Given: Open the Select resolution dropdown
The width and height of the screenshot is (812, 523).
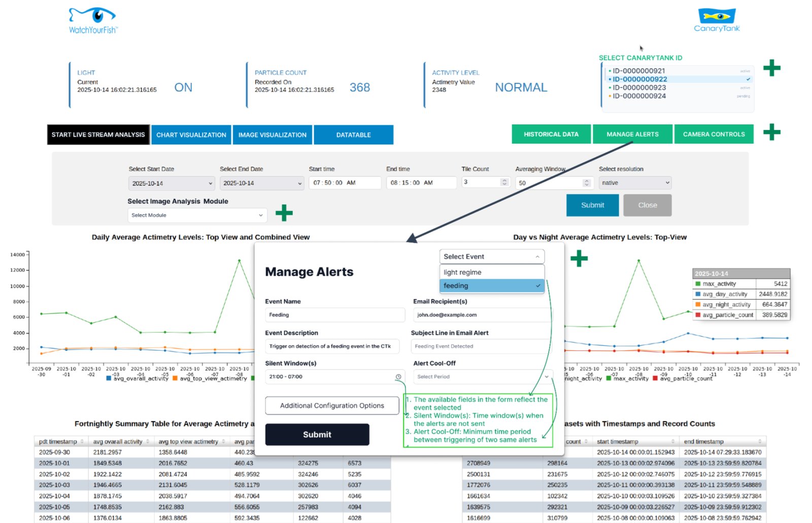Looking at the screenshot, I should click(x=635, y=183).
